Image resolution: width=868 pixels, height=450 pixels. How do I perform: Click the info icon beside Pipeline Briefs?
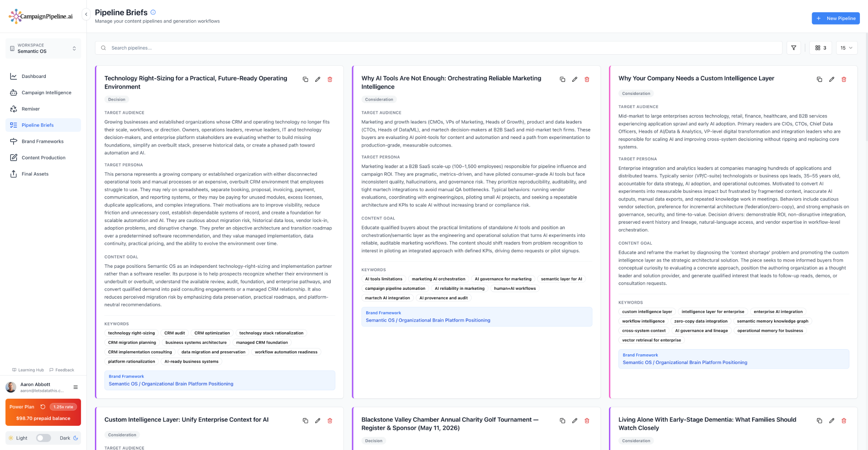153,12
